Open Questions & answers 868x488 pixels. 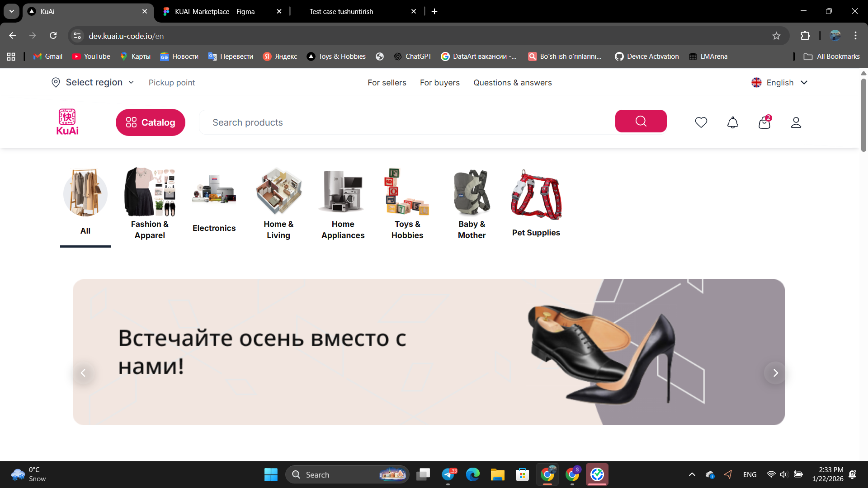click(x=513, y=82)
